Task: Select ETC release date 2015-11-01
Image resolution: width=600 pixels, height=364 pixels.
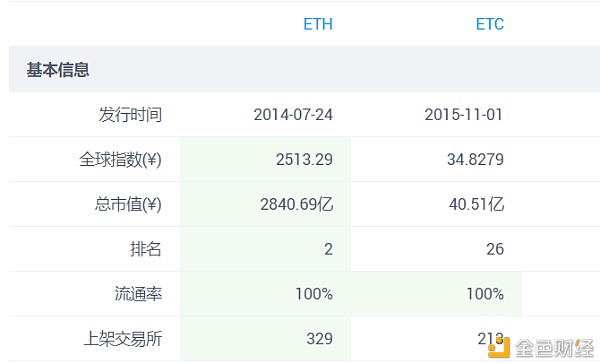Action: tap(463, 115)
